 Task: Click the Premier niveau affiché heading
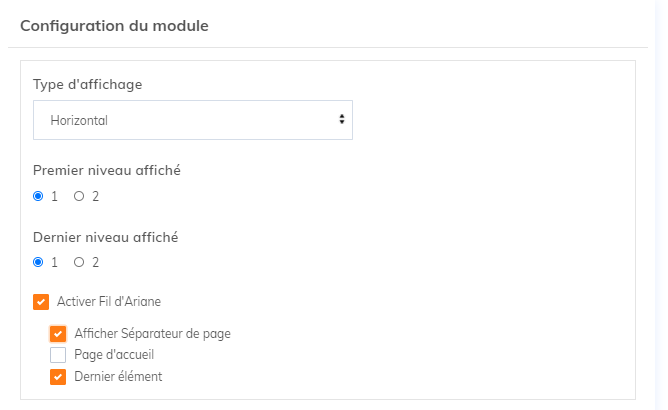pos(107,170)
